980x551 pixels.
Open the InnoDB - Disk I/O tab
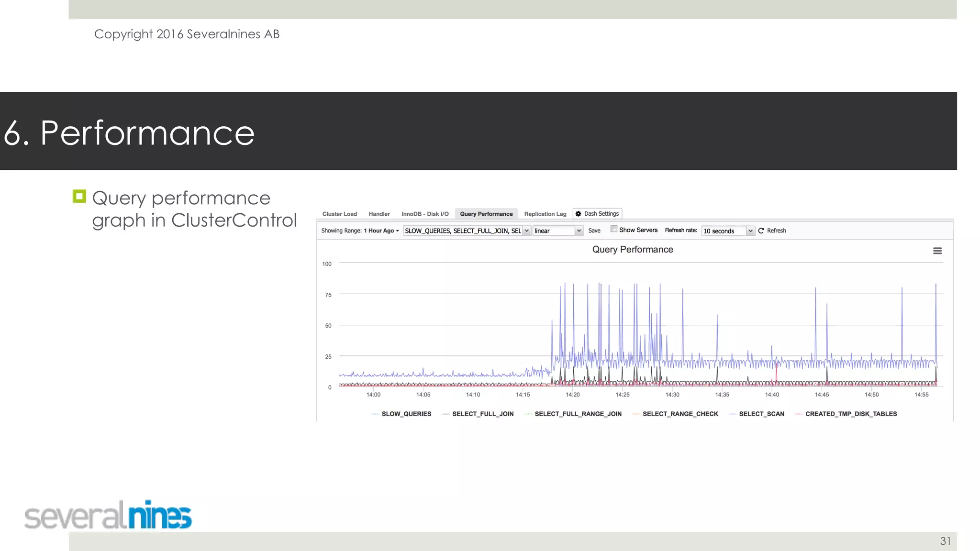(x=425, y=214)
